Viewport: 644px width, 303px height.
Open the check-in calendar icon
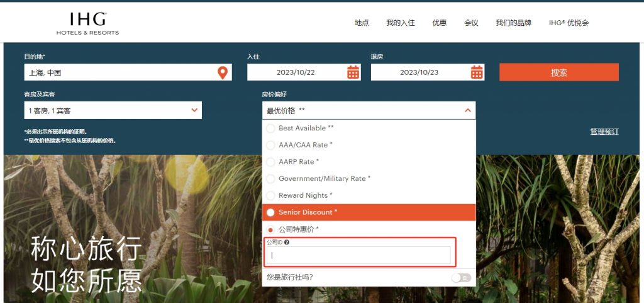353,72
